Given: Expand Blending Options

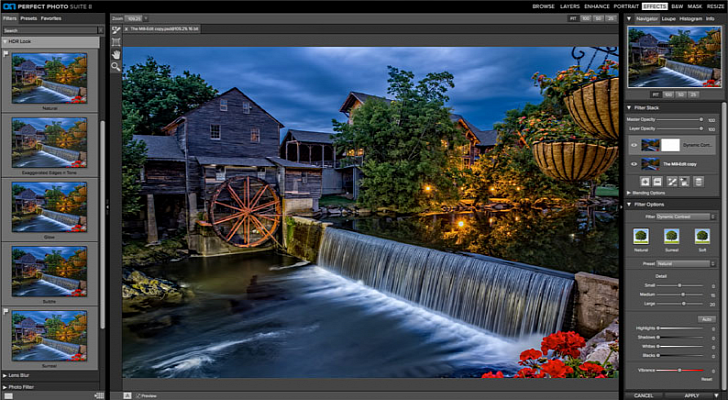Looking at the screenshot, I should (629, 193).
